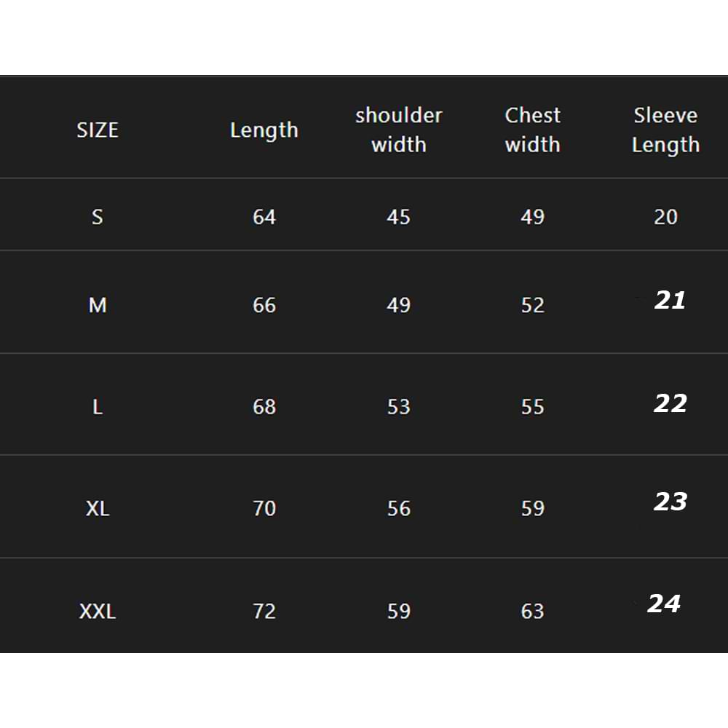Click chest width 52 in M row
The image size is (728, 728).
[x=532, y=305]
